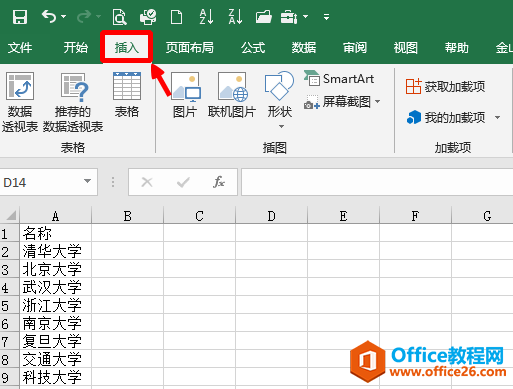
Task: Select cell containing 浙江大学
Action: click(x=56, y=305)
